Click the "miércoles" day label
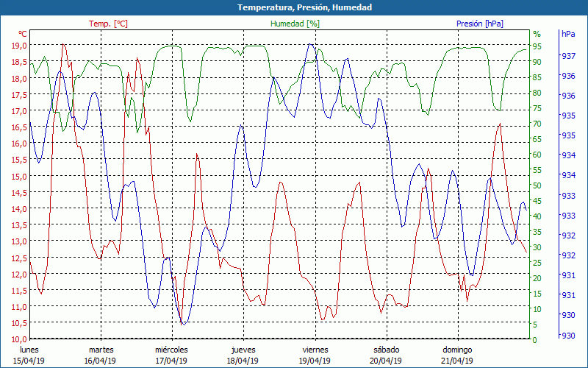Screen dimensions: 588x368 [x=171, y=350]
